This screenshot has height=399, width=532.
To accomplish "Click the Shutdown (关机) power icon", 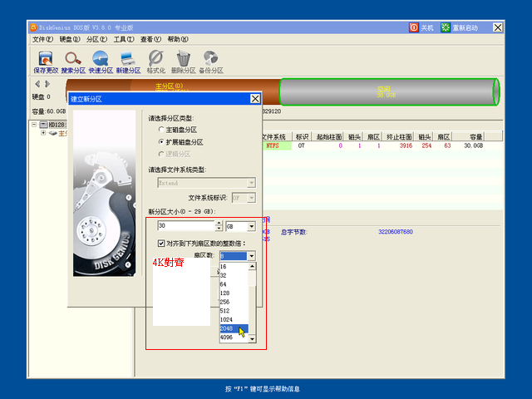I will [414, 27].
